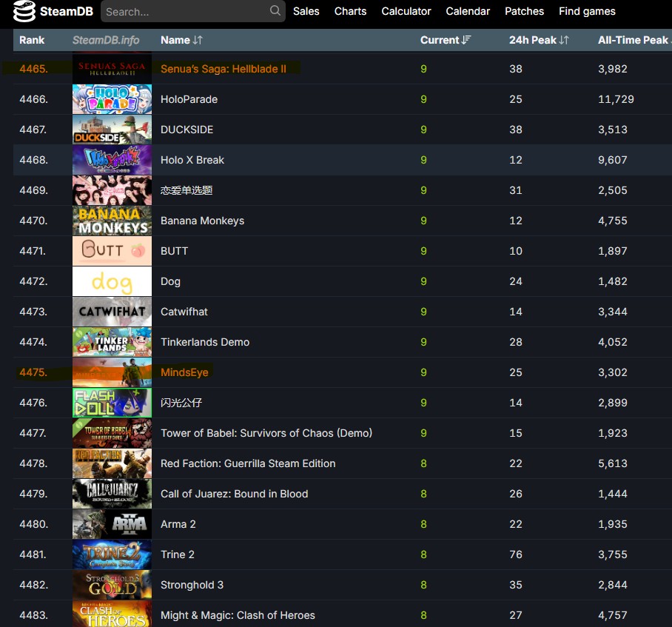This screenshot has height=627, width=672.
Task: Open Red Faction: Guerrilla Steam Edition link
Action: (248, 463)
